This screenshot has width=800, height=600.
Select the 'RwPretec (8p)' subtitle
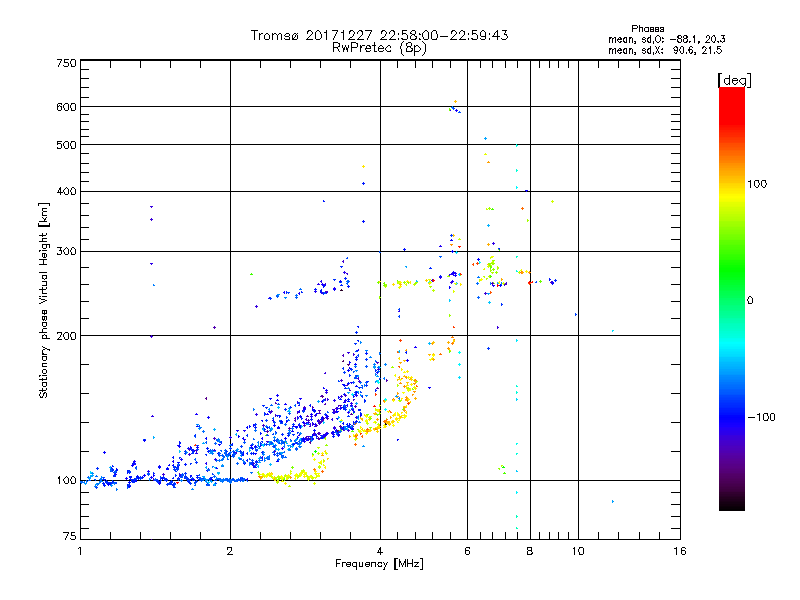[379, 48]
